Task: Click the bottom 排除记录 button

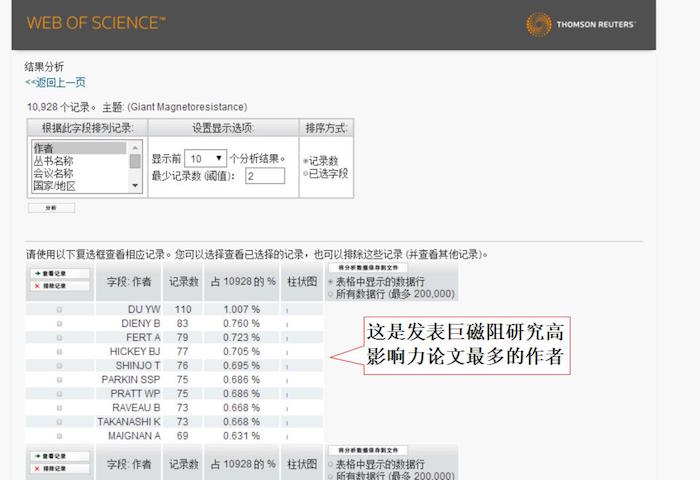Action: coord(60,468)
